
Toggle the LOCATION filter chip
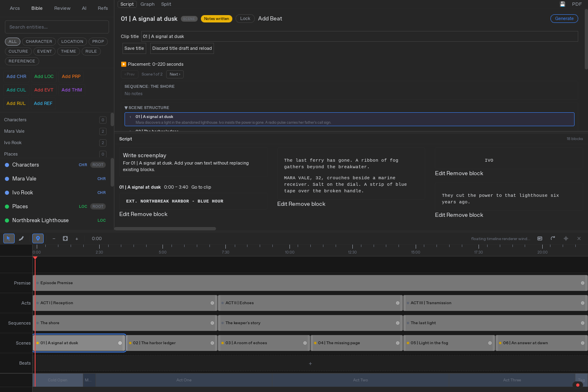point(72,42)
